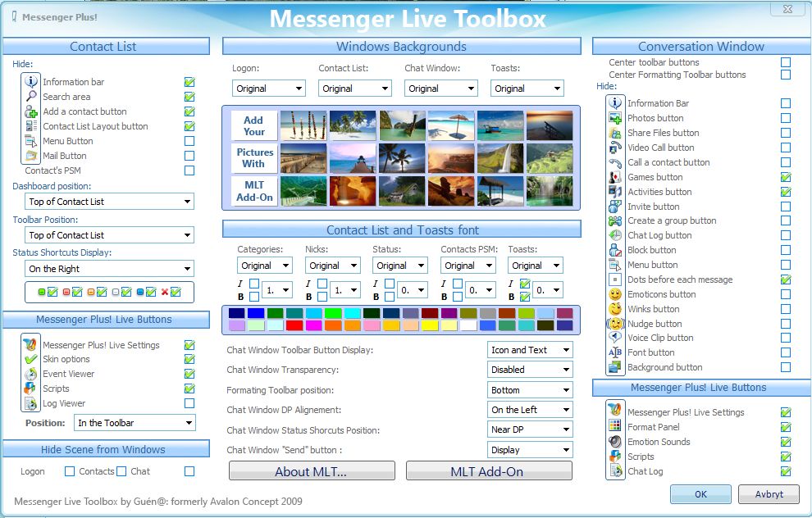Screen dimensions: 812x518
Task: Click the Emotion Sounds speaker icon
Action: tap(615, 442)
